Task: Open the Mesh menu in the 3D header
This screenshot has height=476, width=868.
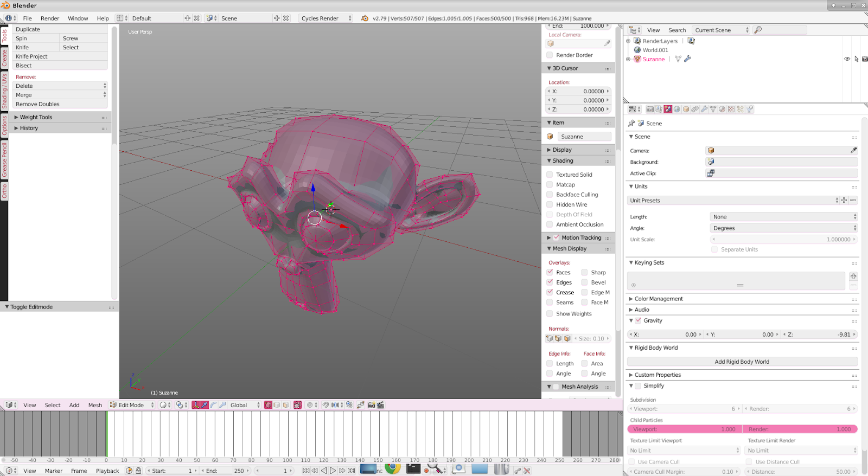Action: coord(95,405)
